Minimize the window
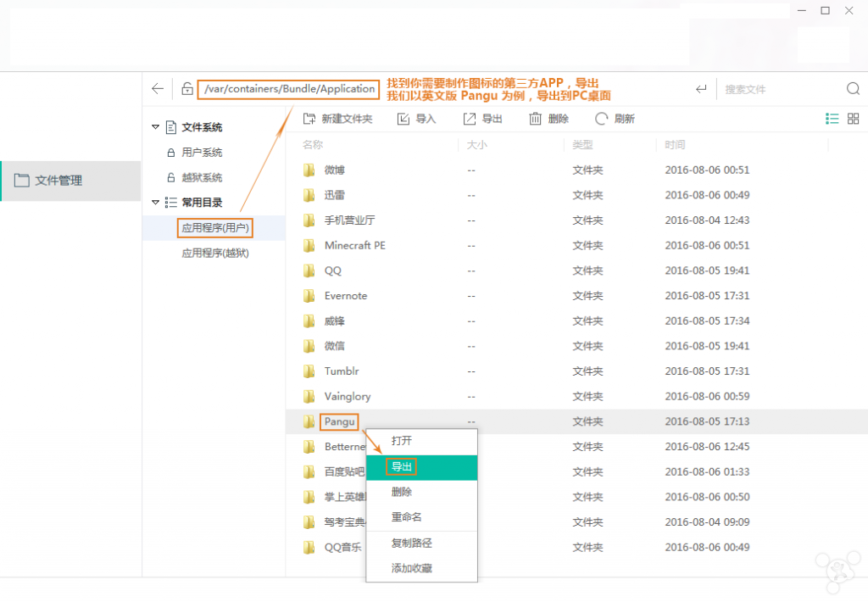The image size is (868, 602). [x=802, y=10]
